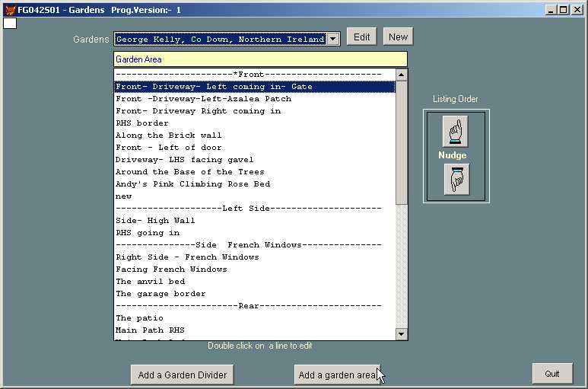This screenshot has height=389, width=588.
Task: Click the garden list scrollbar thumb
Action: click(x=401, y=142)
